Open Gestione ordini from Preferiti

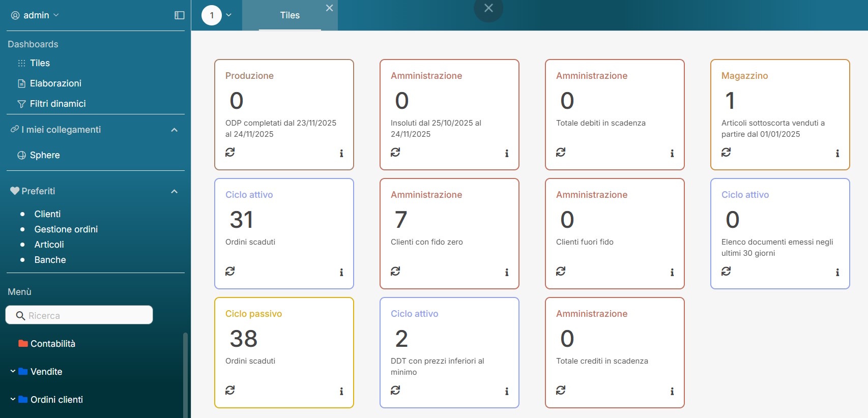[66, 229]
